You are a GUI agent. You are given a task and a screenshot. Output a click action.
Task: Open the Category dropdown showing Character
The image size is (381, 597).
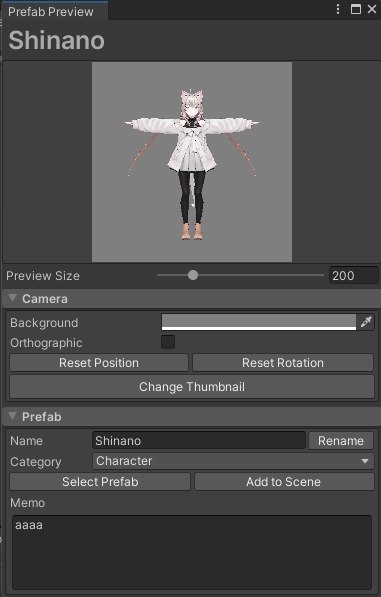pos(233,461)
